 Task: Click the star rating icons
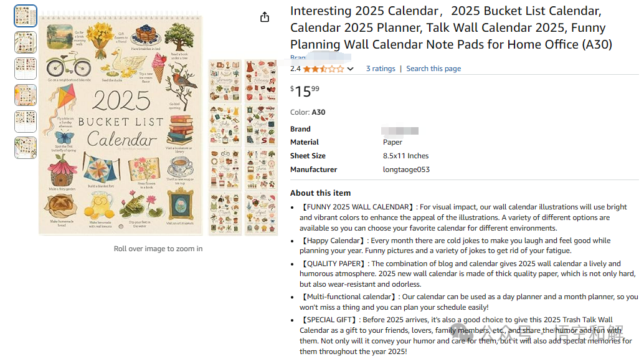click(323, 69)
